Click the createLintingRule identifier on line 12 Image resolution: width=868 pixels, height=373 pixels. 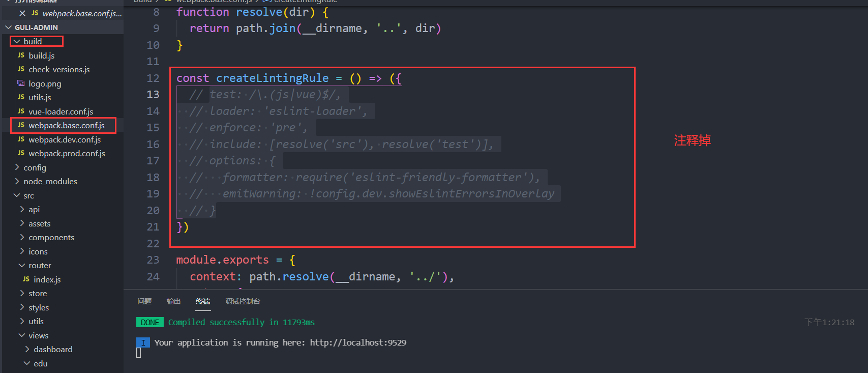[273, 78]
